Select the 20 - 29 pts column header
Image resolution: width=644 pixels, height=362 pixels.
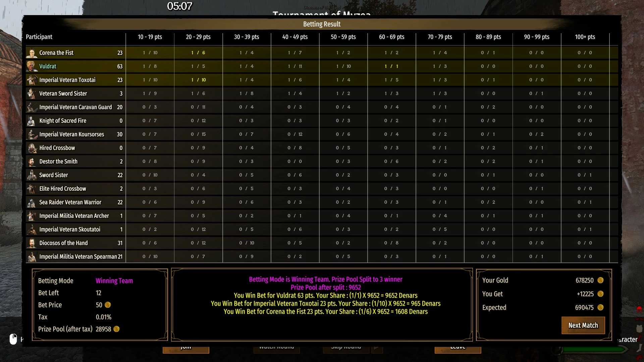tap(198, 37)
